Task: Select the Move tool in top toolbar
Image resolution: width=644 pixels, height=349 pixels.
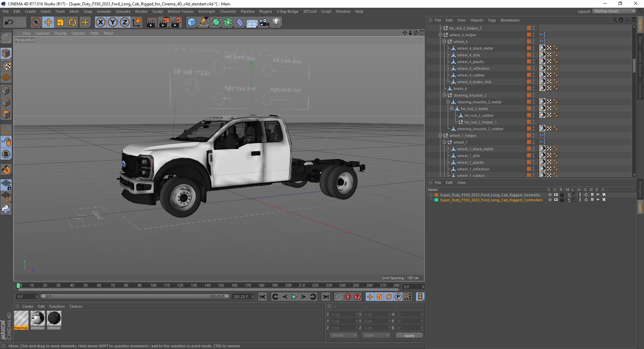Action: tap(48, 22)
